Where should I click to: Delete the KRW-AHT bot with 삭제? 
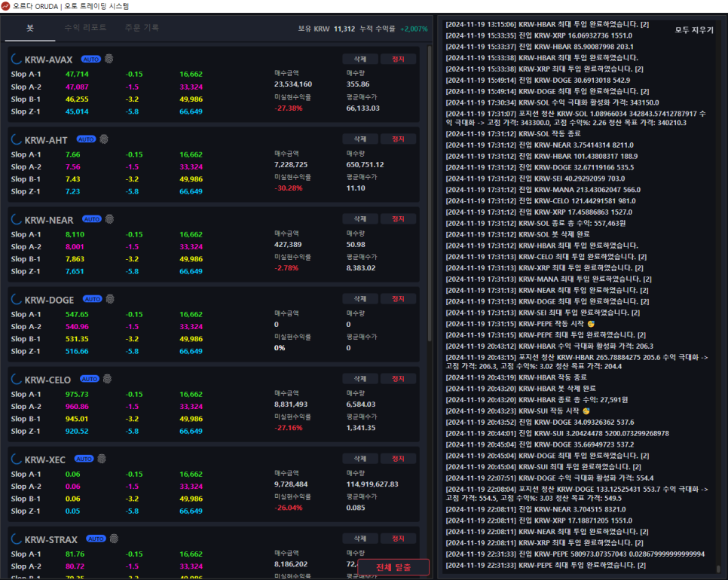(360, 139)
